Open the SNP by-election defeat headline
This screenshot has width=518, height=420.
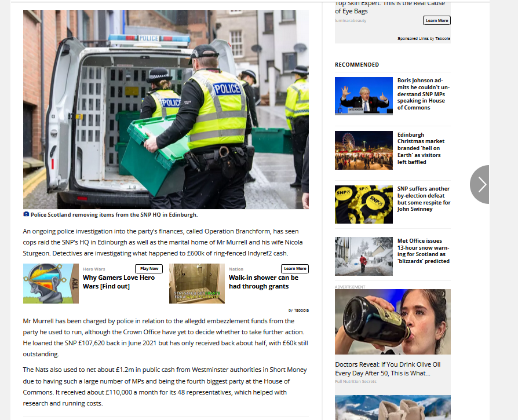pyautogui.click(x=424, y=199)
